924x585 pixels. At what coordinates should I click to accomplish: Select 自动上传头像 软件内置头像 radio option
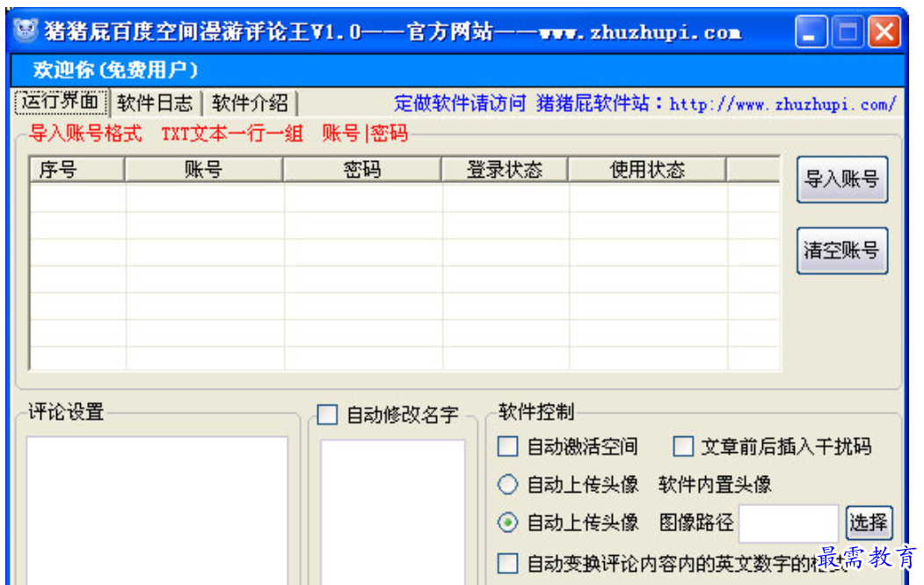coord(508,485)
